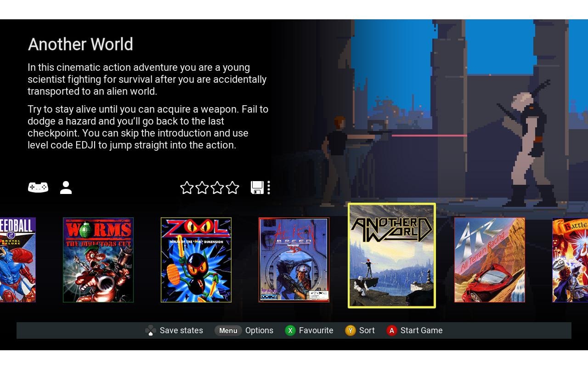Select the Zool game cover
The width and height of the screenshot is (588, 370).
pyautogui.click(x=196, y=260)
